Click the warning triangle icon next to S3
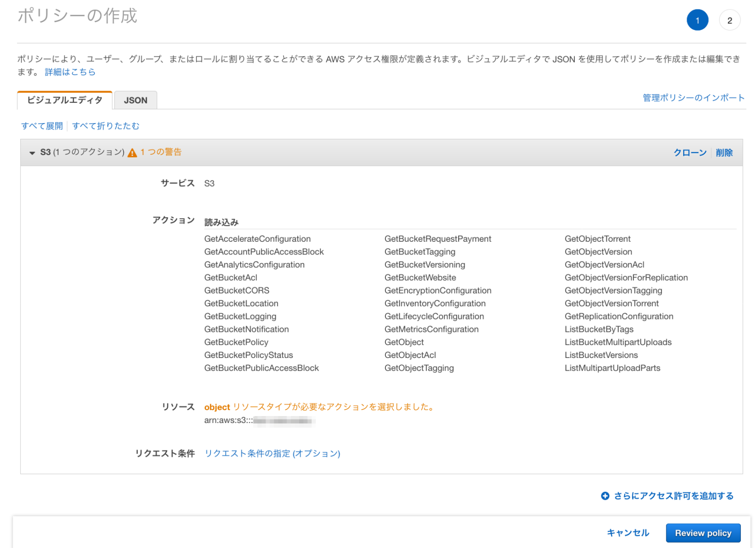Image resolution: width=756 pixels, height=548 pixels. pyautogui.click(x=132, y=152)
